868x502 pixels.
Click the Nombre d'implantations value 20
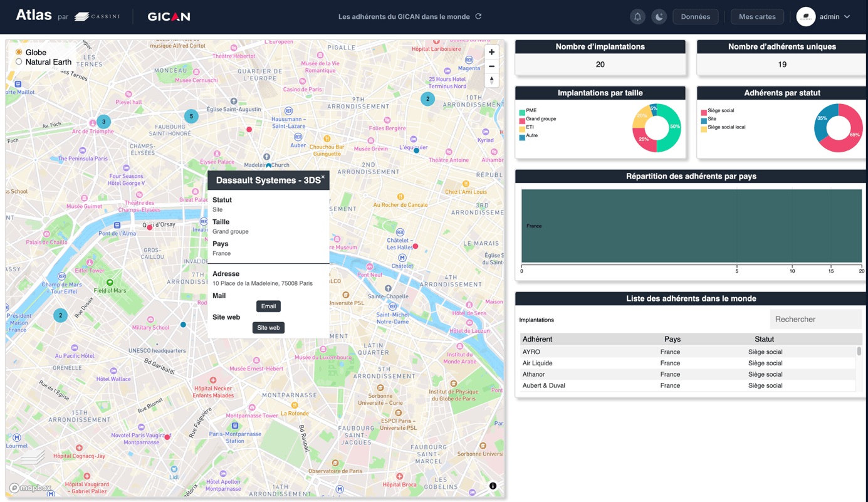(x=600, y=65)
